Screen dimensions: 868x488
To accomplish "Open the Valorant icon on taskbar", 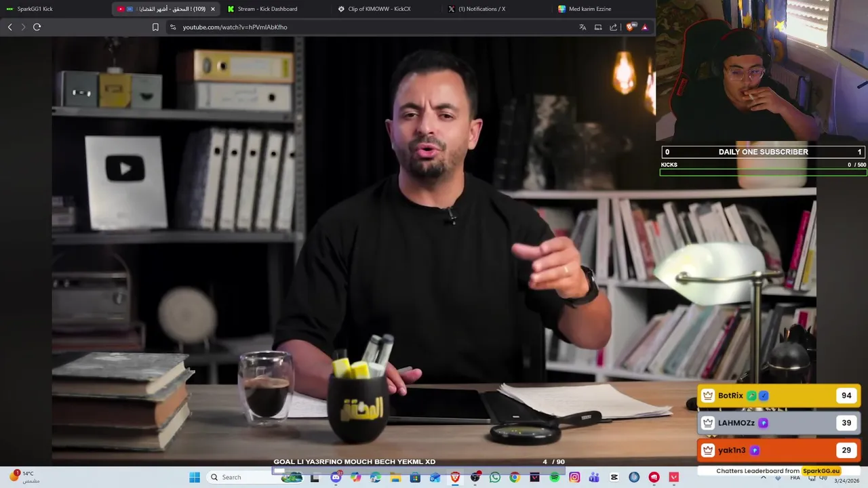I will coord(673,477).
